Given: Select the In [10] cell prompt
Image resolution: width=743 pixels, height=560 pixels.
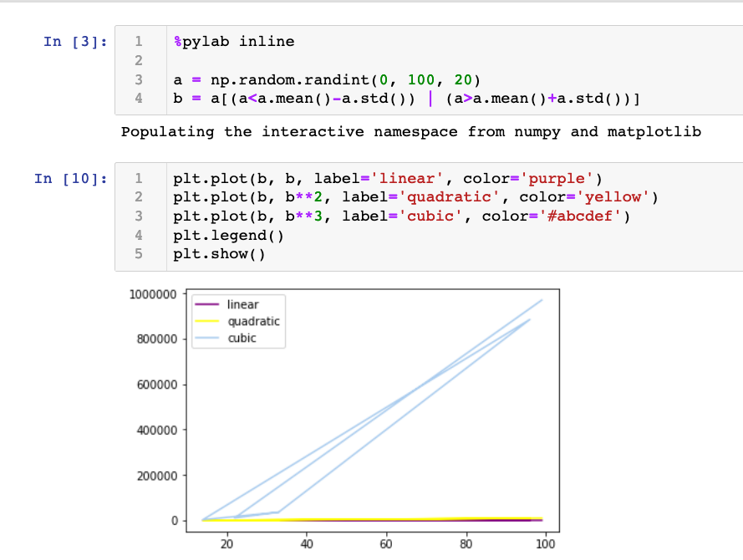Looking at the screenshot, I should [x=71, y=179].
